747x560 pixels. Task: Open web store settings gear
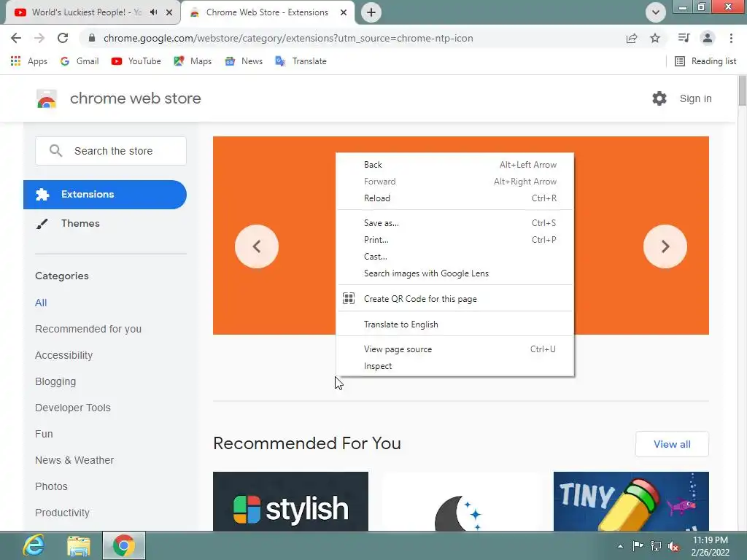(x=659, y=98)
